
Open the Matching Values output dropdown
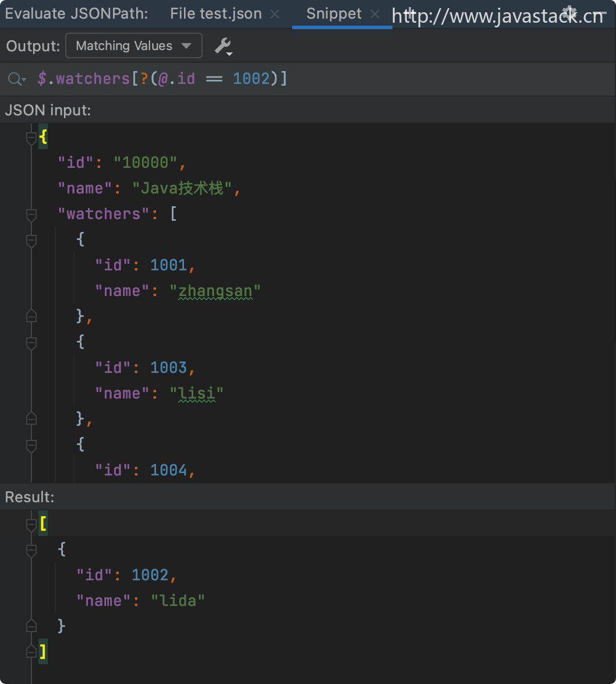134,46
